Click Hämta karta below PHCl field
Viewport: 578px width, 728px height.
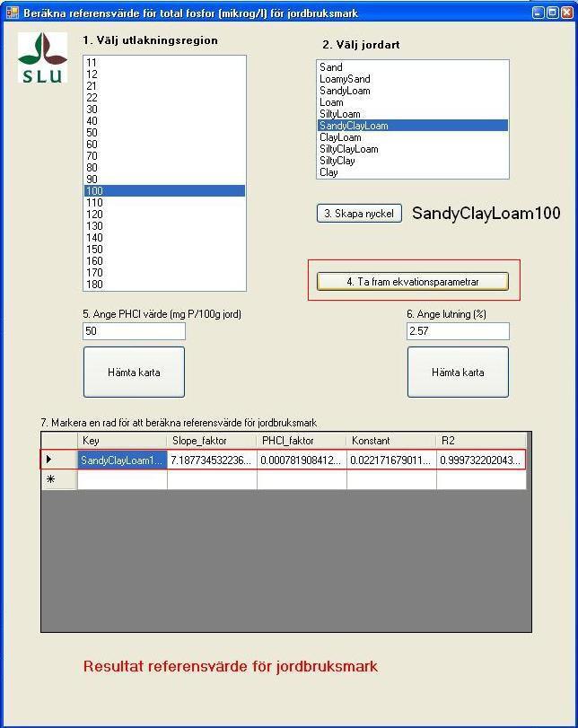tap(134, 373)
